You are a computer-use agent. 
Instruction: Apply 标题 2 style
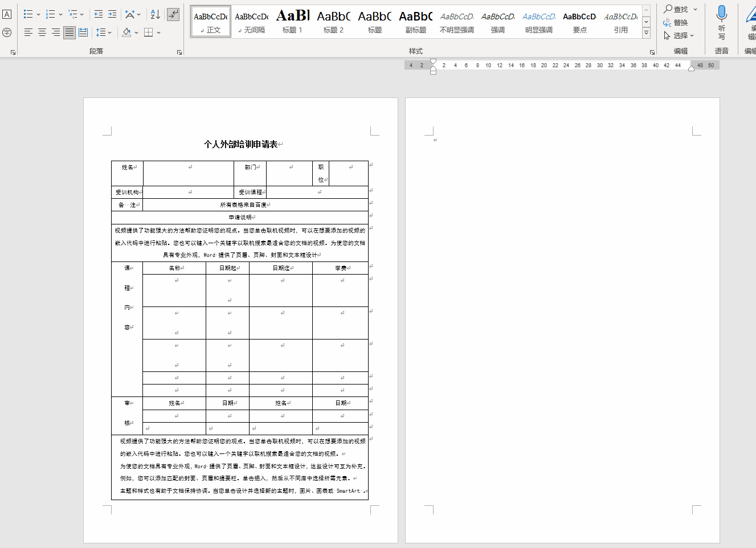pyautogui.click(x=334, y=22)
